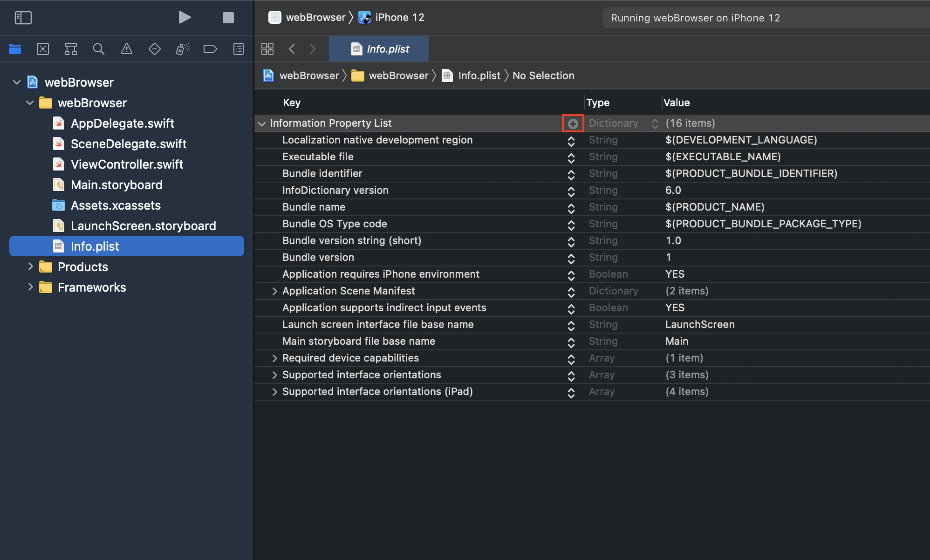Screen dimensions: 930x560
Task: Open Main.storyboard file
Action: tap(116, 185)
